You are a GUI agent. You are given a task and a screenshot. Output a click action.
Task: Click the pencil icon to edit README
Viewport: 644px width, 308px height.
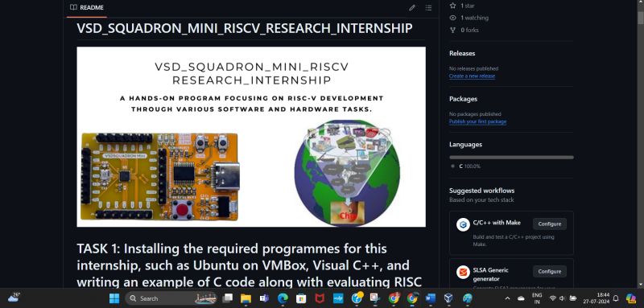(412, 7)
